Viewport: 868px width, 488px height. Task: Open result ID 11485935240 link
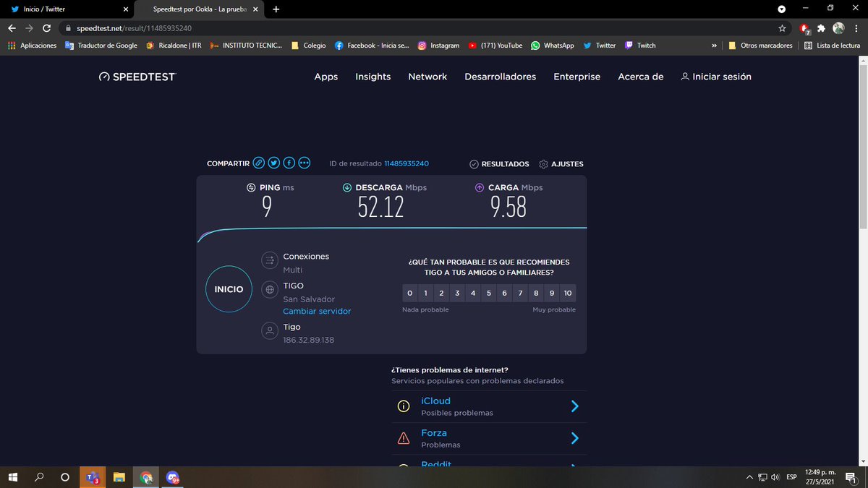point(407,164)
